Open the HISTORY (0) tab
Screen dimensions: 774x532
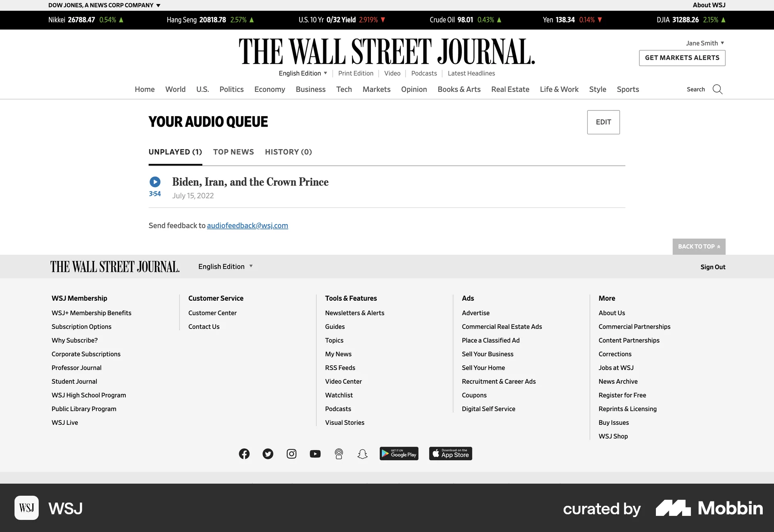288,152
